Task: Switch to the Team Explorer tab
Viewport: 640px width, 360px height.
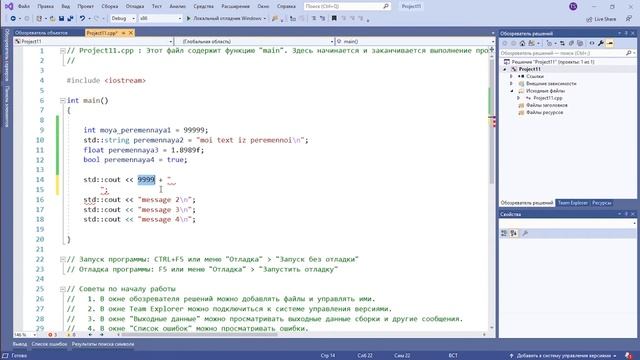Action: tap(573, 203)
